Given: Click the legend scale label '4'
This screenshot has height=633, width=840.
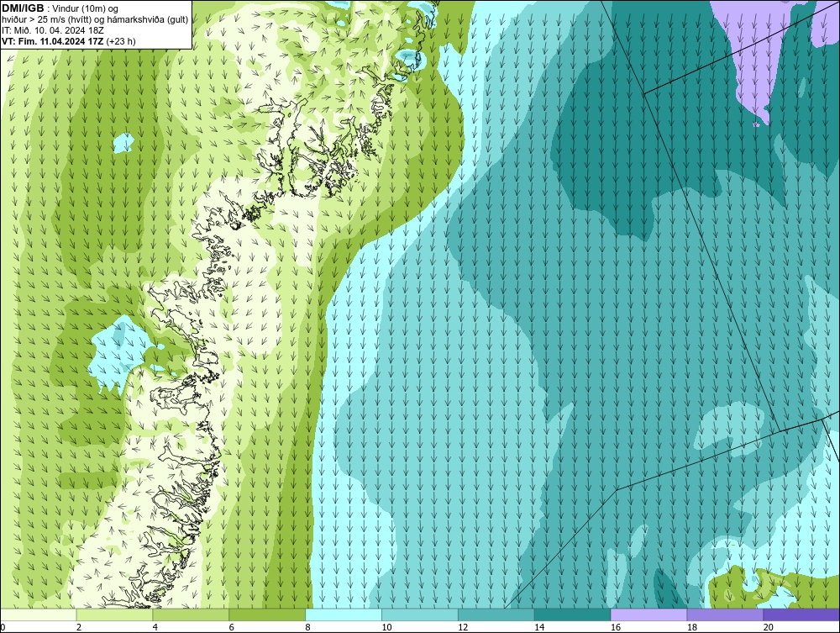Looking at the screenshot, I should pyautogui.click(x=155, y=627).
